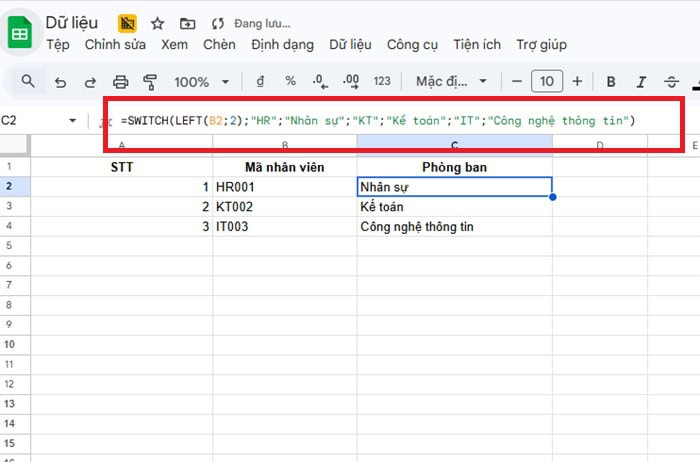Toggle italic text formatting
700x462 pixels.
tap(640, 82)
